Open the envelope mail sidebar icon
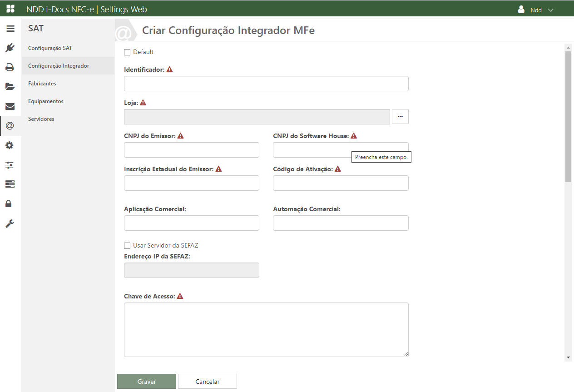The width and height of the screenshot is (574, 392). pyautogui.click(x=10, y=107)
